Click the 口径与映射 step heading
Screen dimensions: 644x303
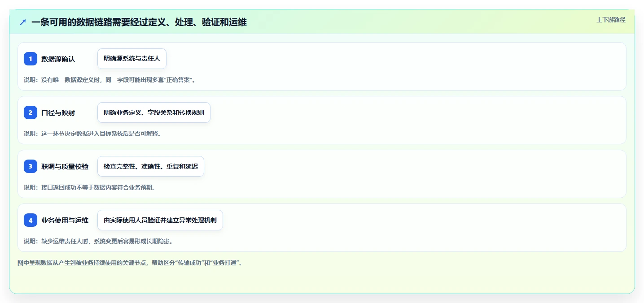tap(58, 113)
